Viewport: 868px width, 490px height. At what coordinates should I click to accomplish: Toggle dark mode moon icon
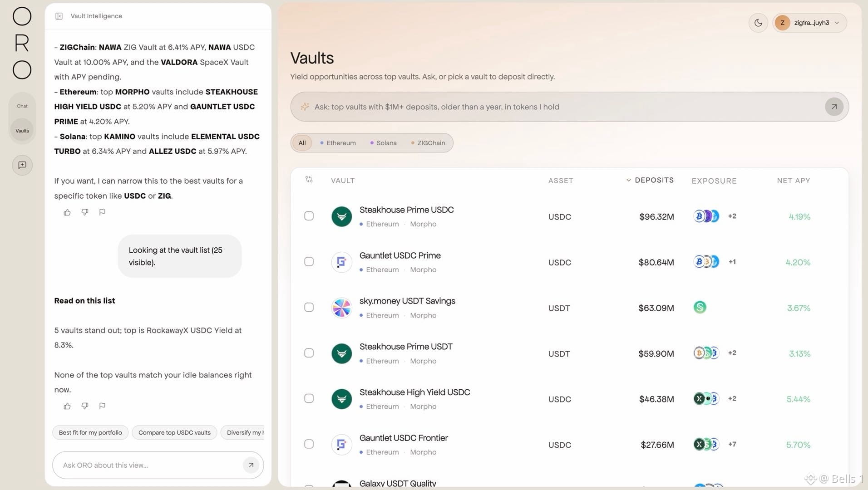point(758,23)
